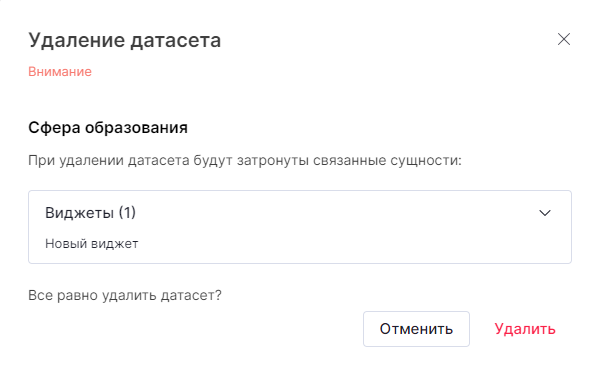Click the Отменить button
The image size is (594, 371).
[416, 329]
